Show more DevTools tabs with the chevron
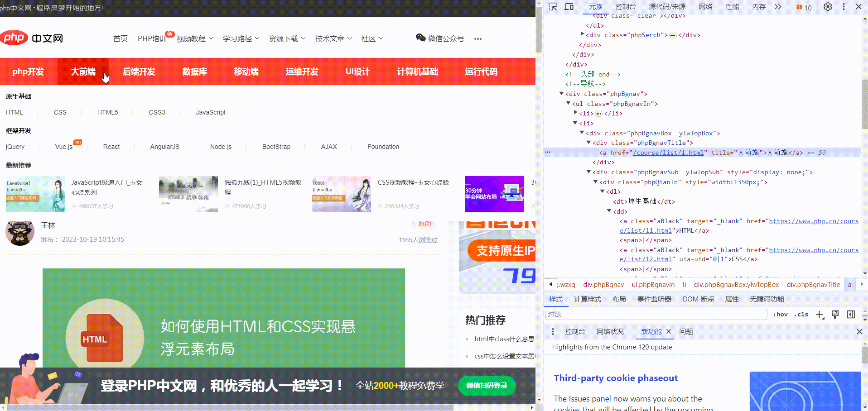Viewport: 868px width, 411px height. point(778,7)
